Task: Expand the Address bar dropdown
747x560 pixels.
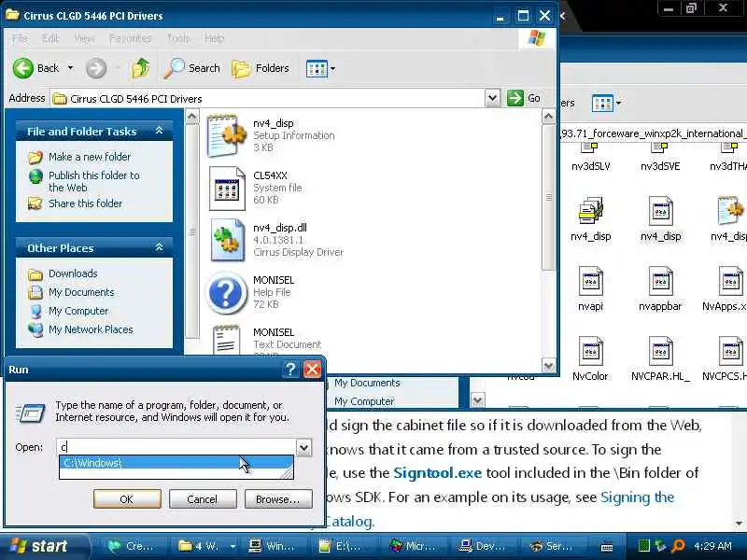Action: [x=493, y=99]
